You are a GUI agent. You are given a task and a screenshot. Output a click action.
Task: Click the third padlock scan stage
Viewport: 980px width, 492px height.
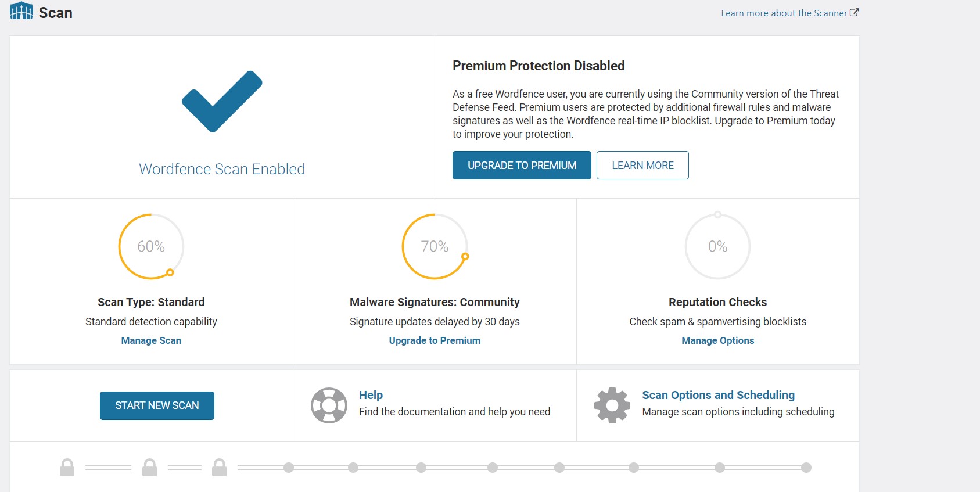[219, 468]
